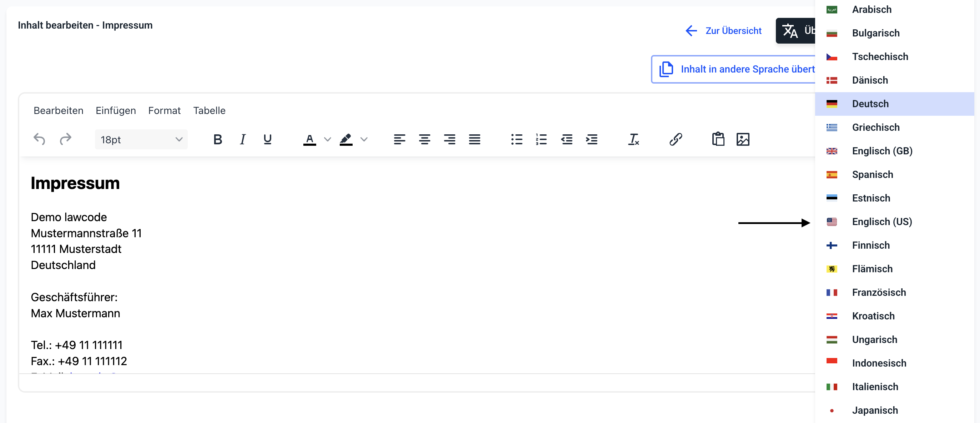Screen dimensions: 980x423
Task: Select Englisch (US) from language list
Action: click(x=882, y=222)
